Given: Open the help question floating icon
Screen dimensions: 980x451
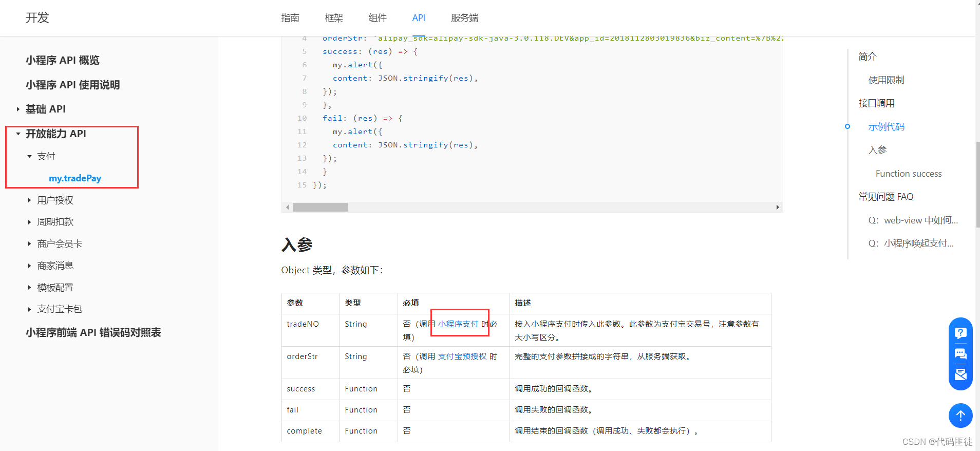Looking at the screenshot, I should coord(960,332).
